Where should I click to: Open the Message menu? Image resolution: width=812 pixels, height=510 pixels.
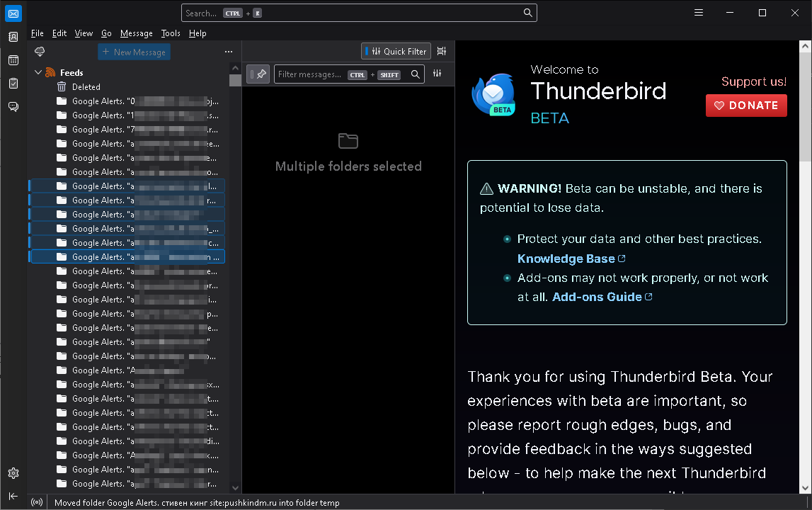click(x=136, y=33)
